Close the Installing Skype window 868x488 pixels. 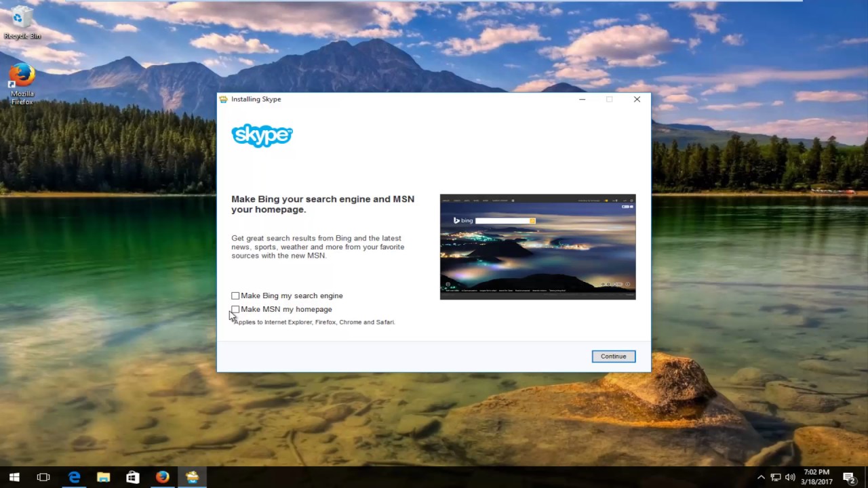[x=637, y=100]
